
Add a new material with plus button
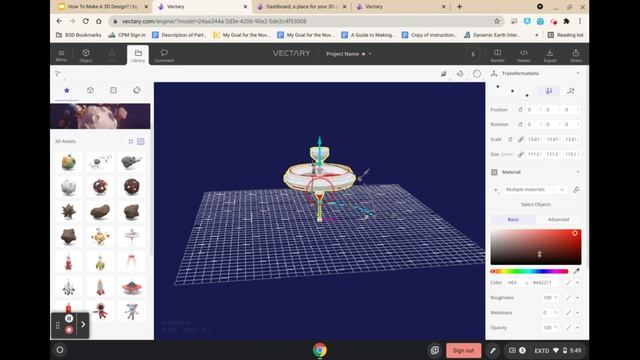coord(496,190)
